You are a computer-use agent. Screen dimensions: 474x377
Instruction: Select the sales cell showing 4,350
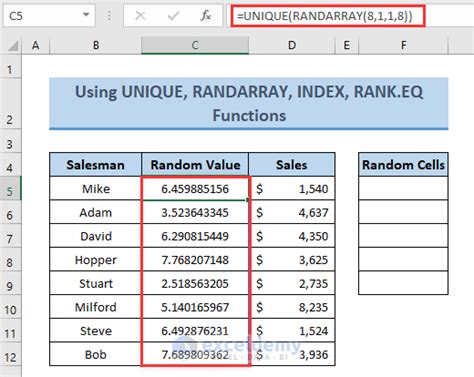292,236
